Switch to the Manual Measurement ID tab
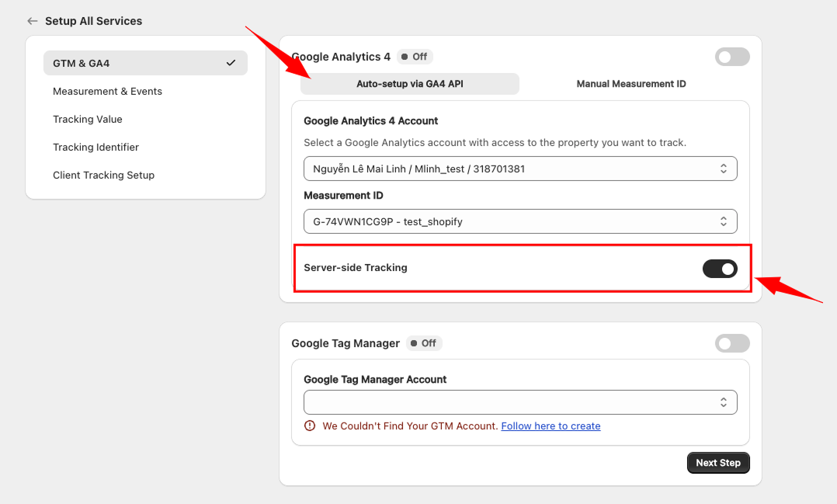 point(631,84)
